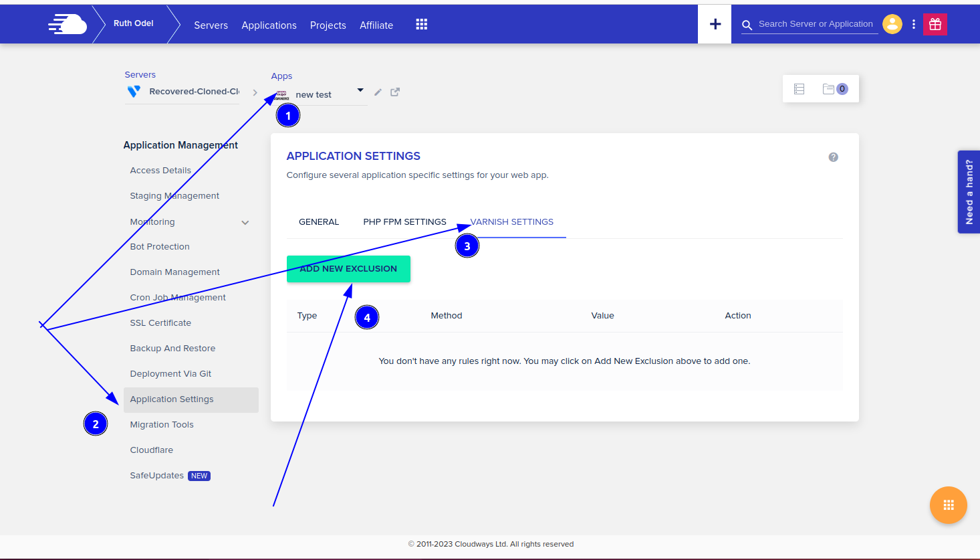Click Add New Exclusion button
The width and height of the screenshot is (980, 560).
coord(348,269)
